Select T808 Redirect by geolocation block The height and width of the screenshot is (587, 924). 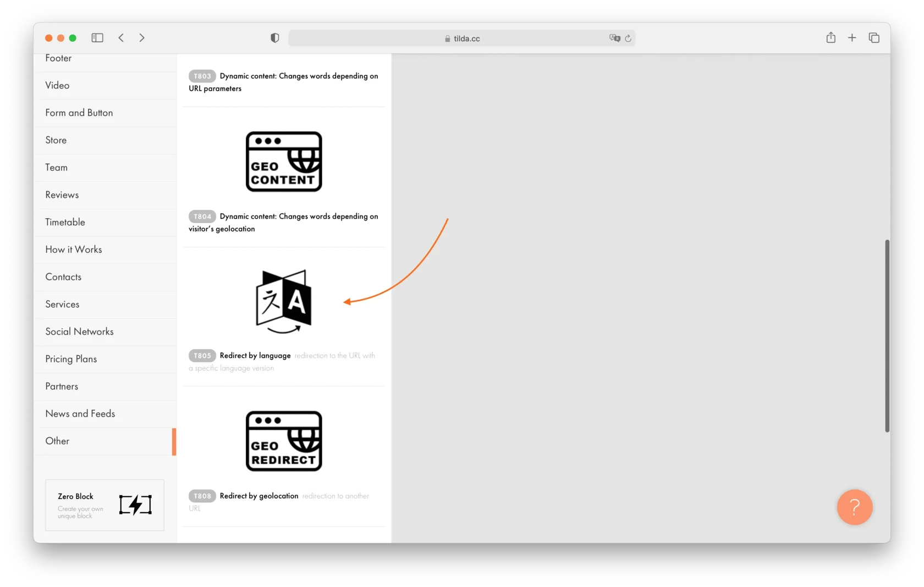259,496
